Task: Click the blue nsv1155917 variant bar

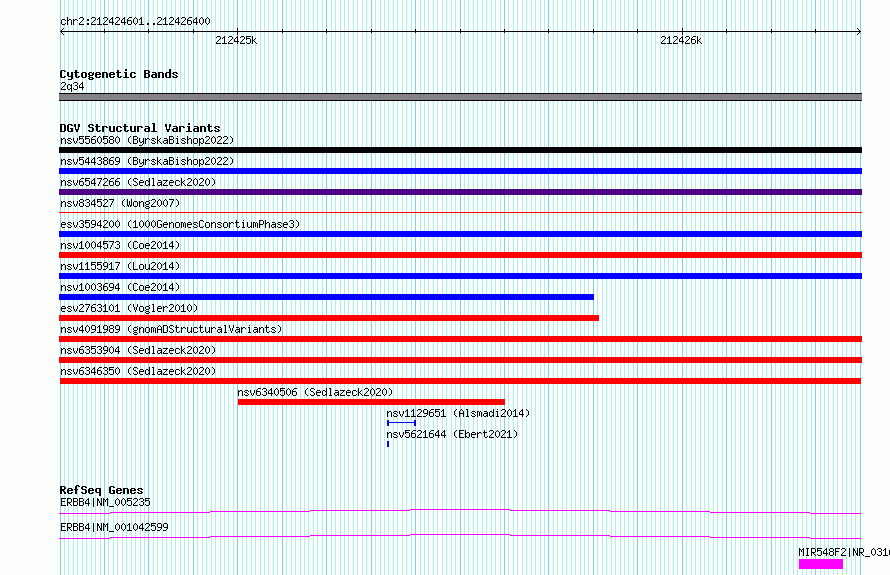Action: 460,276
